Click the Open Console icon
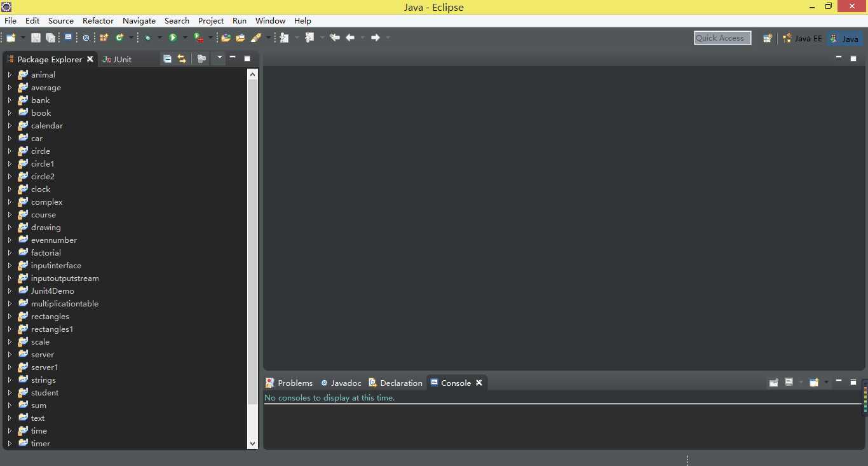The image size is (868, 466). tap(814, 382)
